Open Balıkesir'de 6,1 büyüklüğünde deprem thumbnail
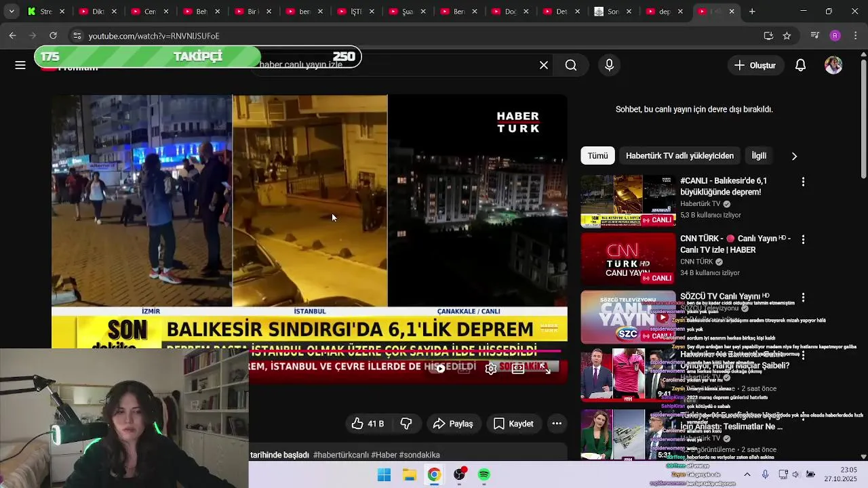868x488 pixels. [628, 201]
